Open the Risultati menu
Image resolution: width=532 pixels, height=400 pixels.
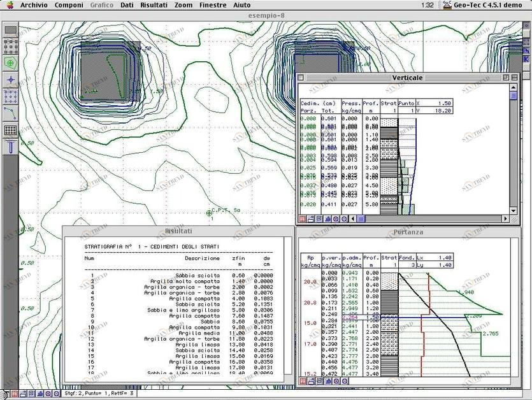coord(154,5)
